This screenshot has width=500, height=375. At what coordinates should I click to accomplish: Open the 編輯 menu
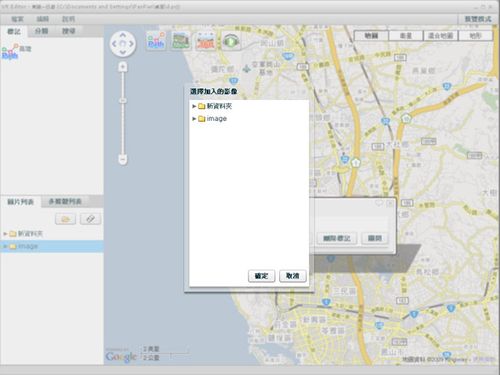pyautogui.click(x=43, y=19)
